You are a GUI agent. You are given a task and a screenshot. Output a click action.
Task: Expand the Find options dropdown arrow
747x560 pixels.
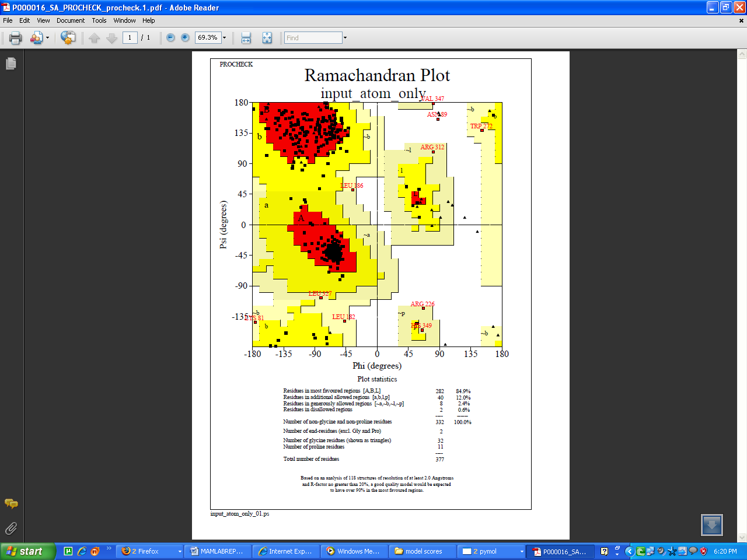coord(345,38)
